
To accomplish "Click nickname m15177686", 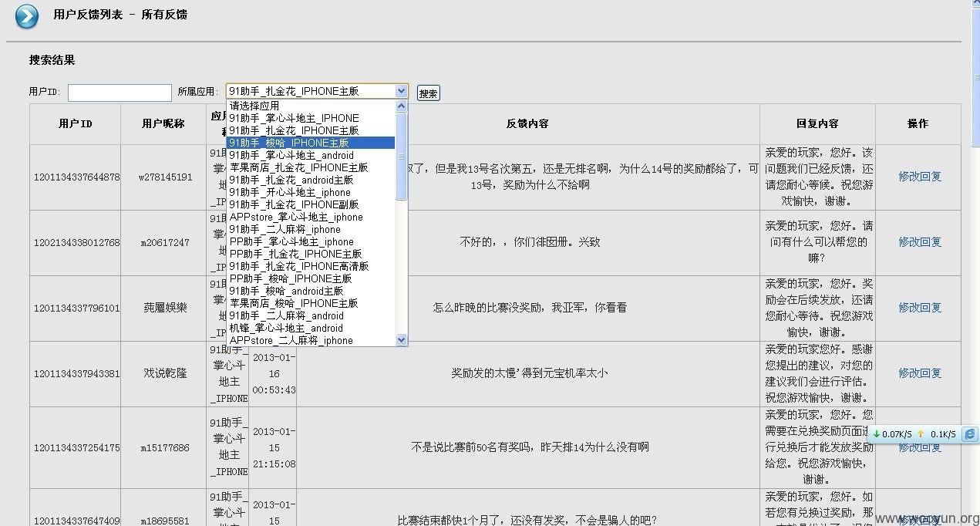I will 164,448.
